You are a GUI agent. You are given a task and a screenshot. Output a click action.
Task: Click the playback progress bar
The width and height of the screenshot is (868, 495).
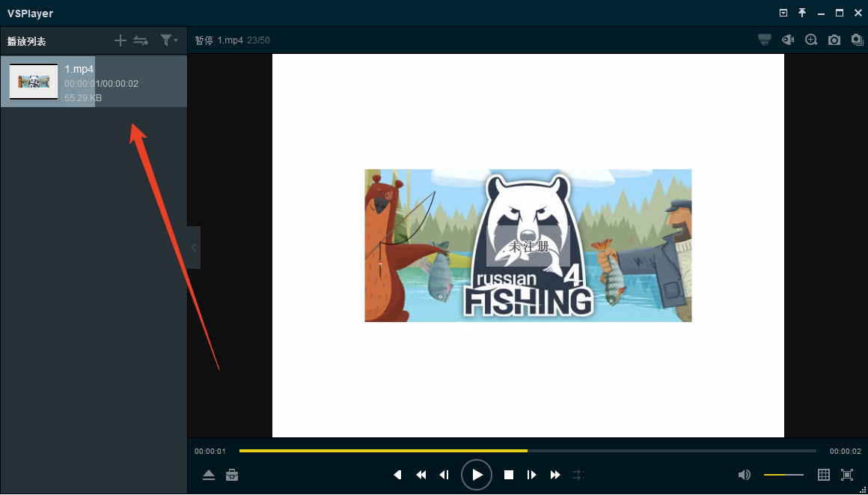click(528, 452)
